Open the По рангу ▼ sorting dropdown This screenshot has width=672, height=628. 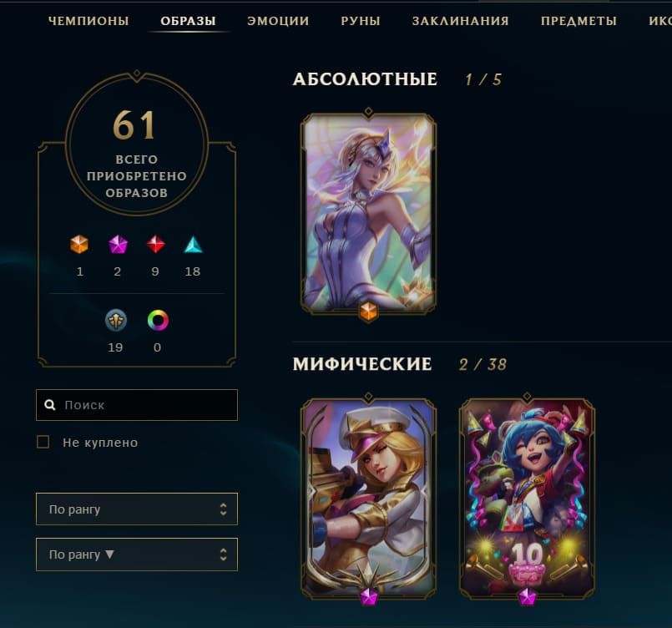point(137,555)
